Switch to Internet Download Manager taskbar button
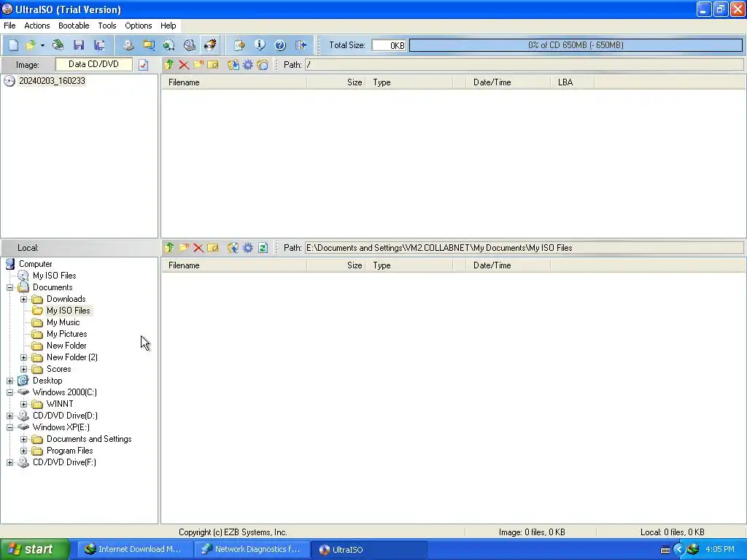 pyautogui.click(x=135, y=550)
